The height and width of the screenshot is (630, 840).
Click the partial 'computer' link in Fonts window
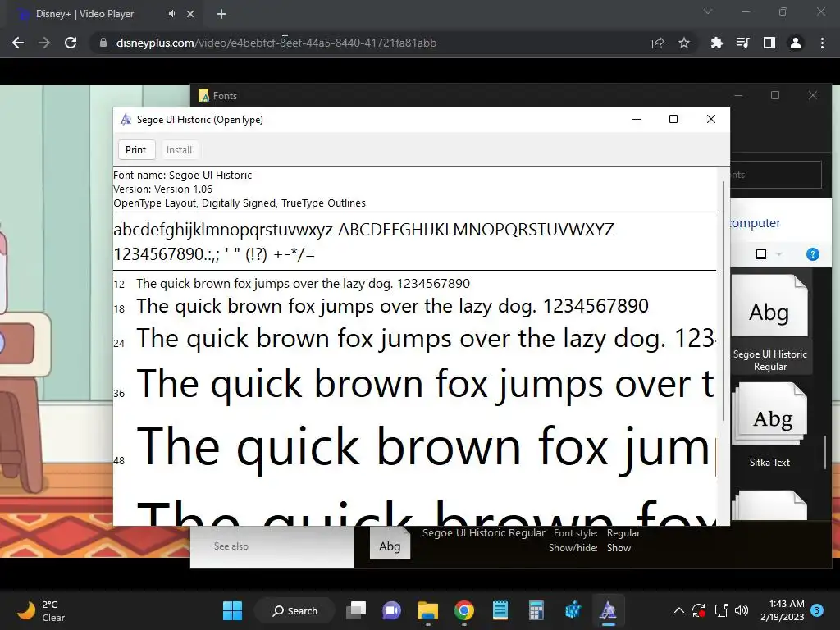tap(756, 223)
